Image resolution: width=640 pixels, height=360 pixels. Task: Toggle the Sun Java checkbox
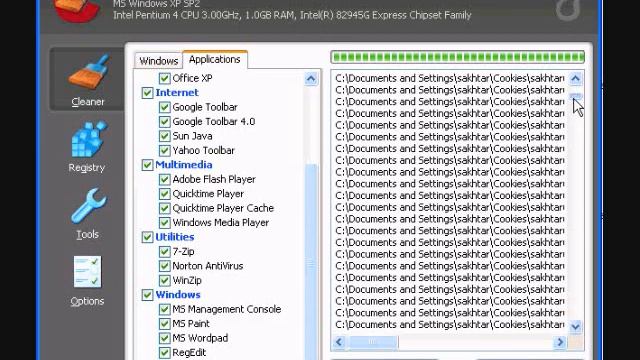pos(164,136)
